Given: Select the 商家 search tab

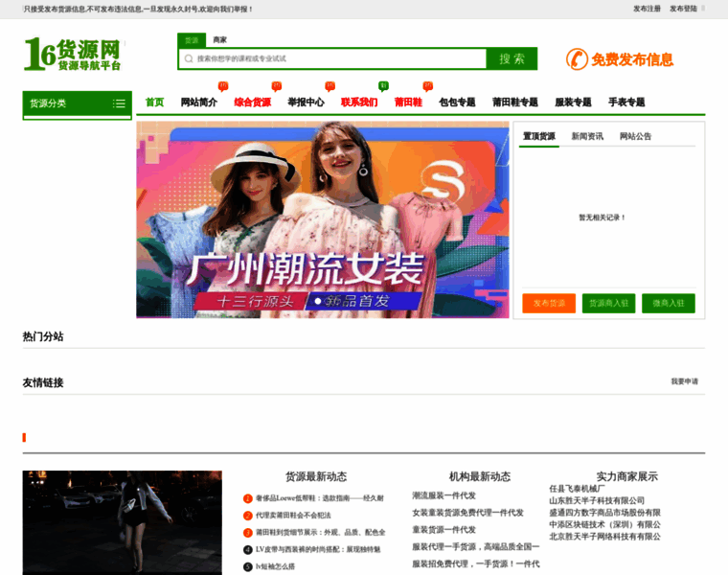Looking at the screenshot, I should [x=219, y=40].
